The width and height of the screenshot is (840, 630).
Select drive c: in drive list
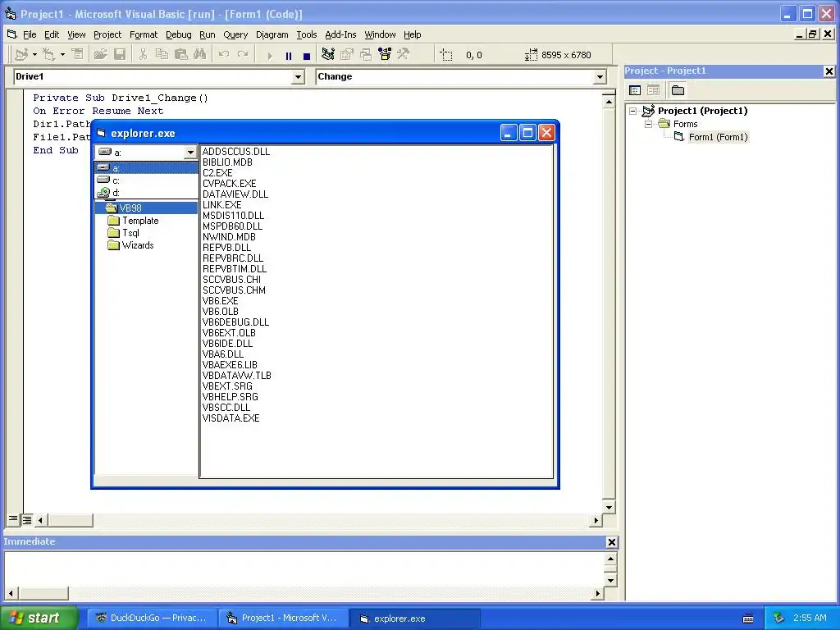click(146, 180)
